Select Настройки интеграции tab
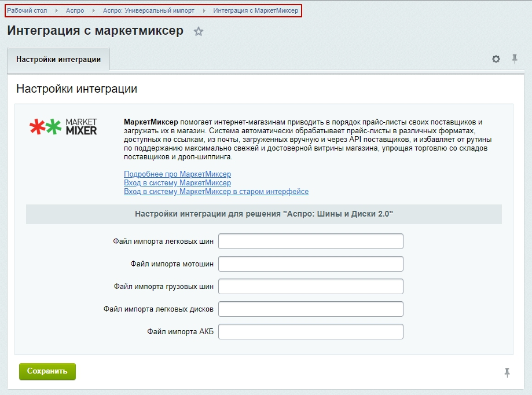The image size is (532, 395). tap(58, 60)
